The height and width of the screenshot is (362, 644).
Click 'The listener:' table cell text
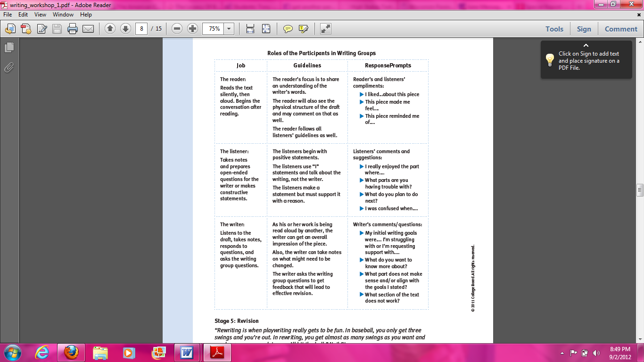pyautogui.click(x=234, y=151)
